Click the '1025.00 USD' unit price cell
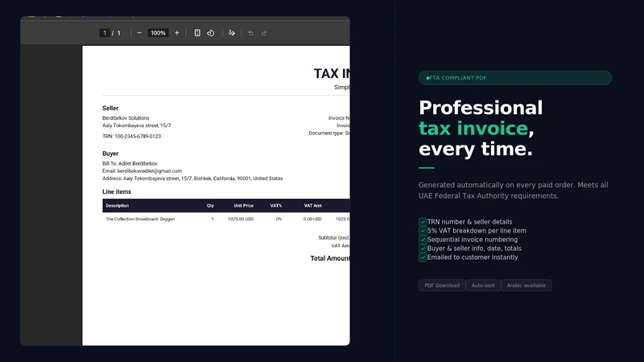This screenshot has height=362, width=644. point(241,219)
